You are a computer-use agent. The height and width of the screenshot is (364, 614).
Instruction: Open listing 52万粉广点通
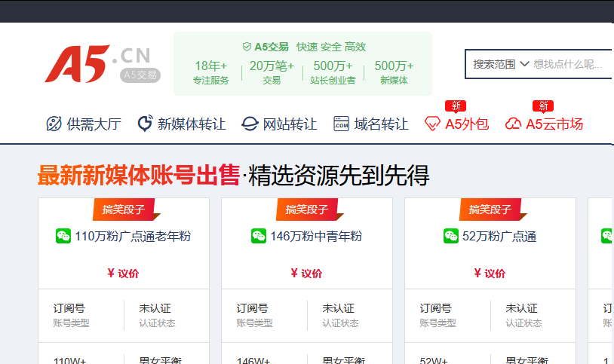point(499,237)
